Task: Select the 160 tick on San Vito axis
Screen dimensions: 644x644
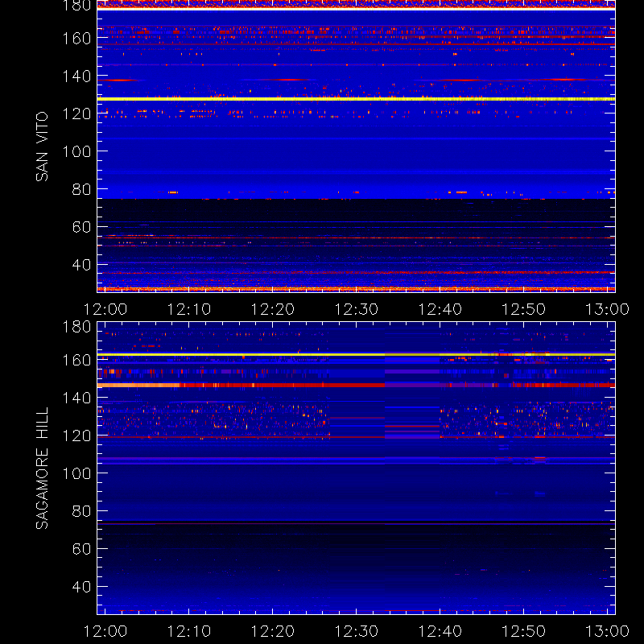Action: [76, 39]
